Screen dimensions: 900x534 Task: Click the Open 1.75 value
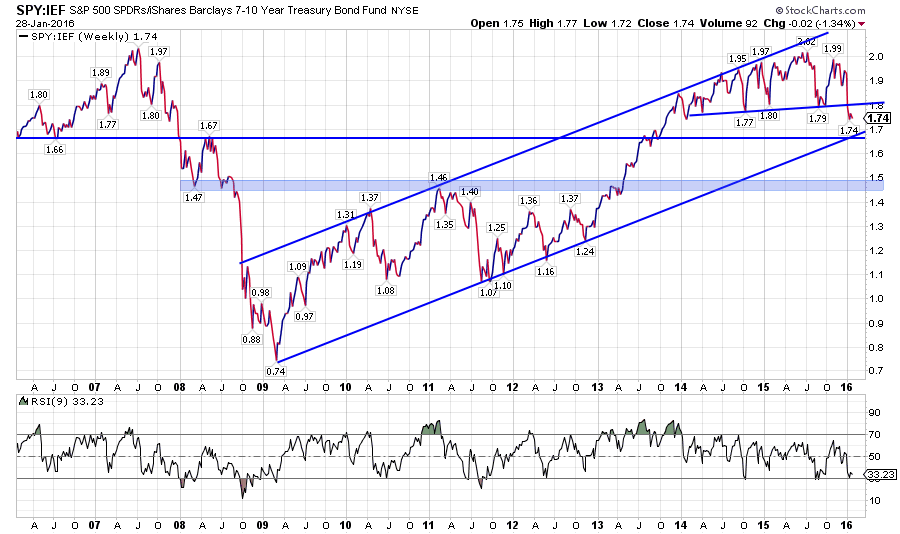[497, 24]
